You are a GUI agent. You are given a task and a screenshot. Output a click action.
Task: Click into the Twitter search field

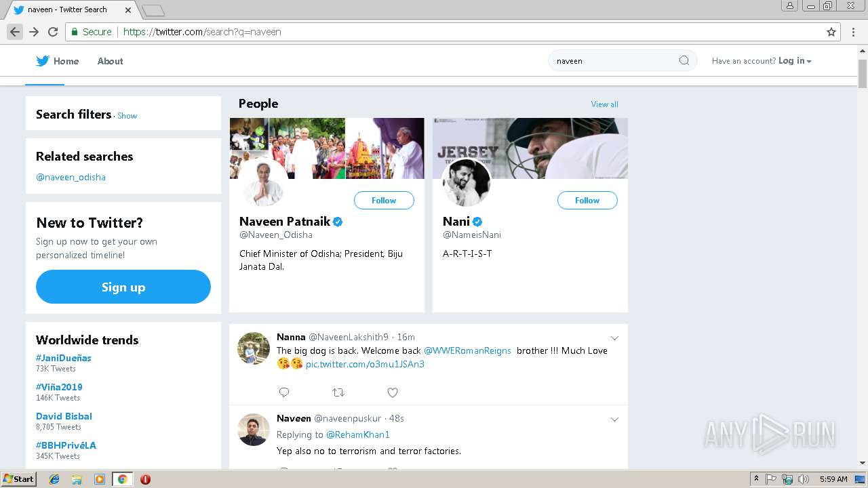click(614, 60)
